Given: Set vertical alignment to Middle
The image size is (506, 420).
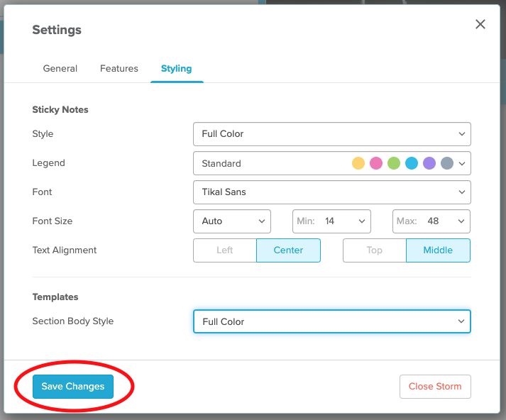Looking at the screenshot, I should (x=438, y=250).
